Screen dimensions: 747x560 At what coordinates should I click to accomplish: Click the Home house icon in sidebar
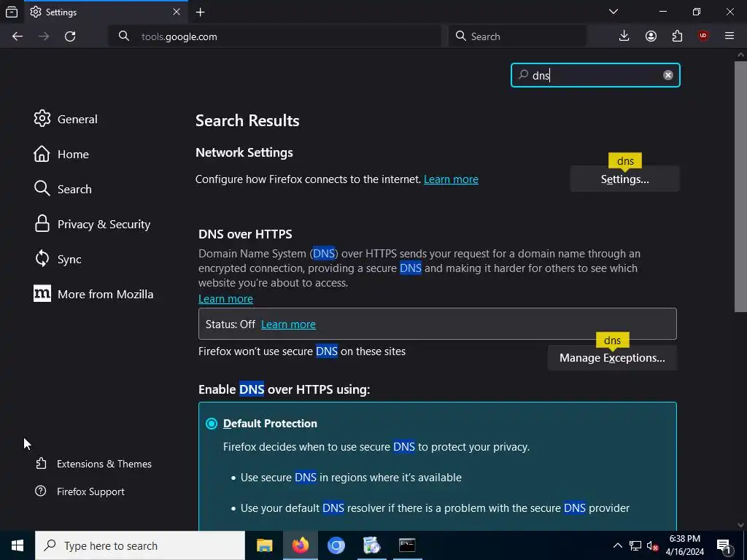[42, 154]
